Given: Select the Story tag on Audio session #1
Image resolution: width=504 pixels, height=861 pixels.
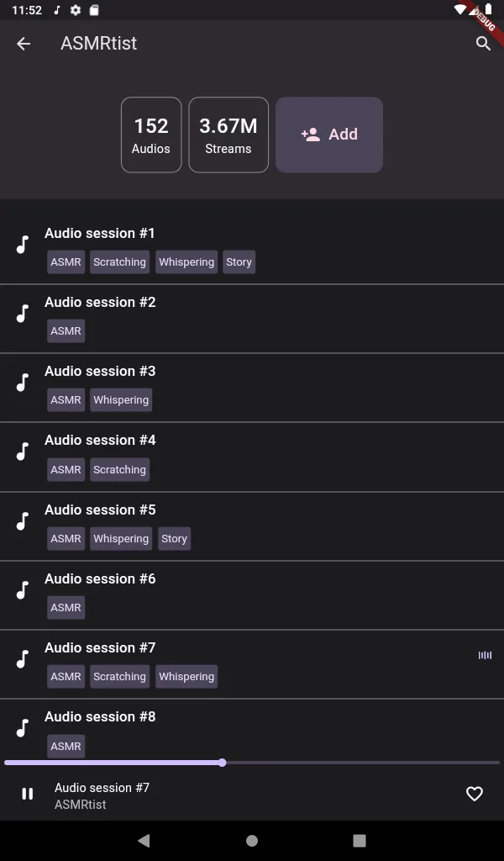Looking at the screenshot, I should 239,261.
